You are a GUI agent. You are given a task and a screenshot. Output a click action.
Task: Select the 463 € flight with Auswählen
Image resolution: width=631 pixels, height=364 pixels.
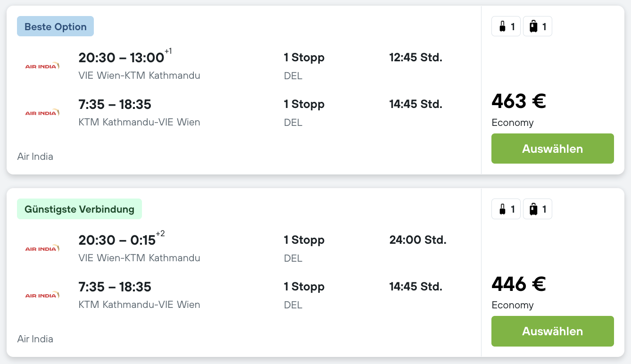pos(552,149)
